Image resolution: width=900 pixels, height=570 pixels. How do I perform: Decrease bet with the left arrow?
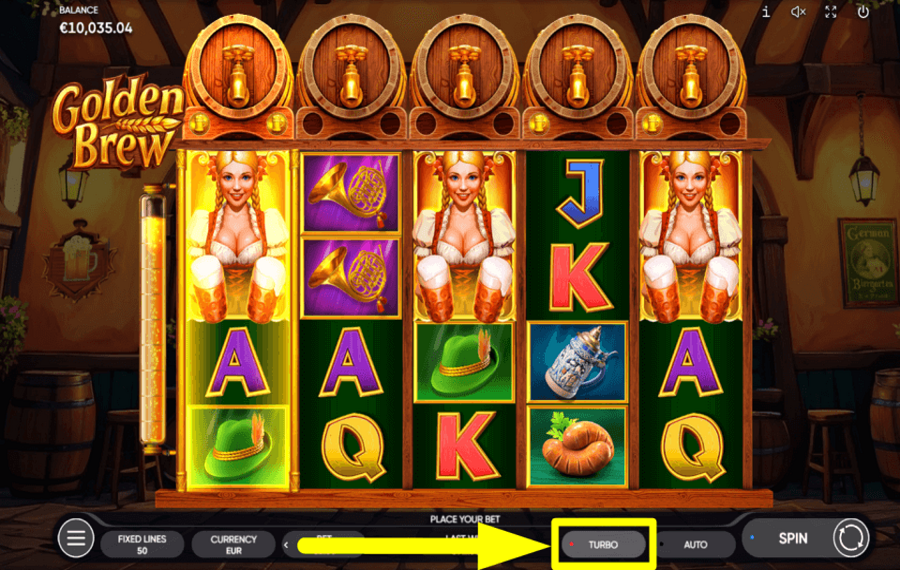pos(286,545)
